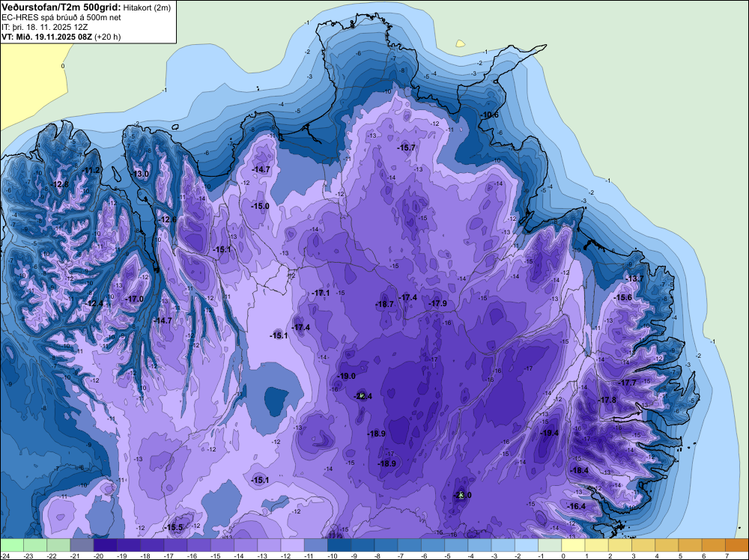Pick the -4 legend color swatch
This screenshot has height=560, width=749.
[479, 545]
